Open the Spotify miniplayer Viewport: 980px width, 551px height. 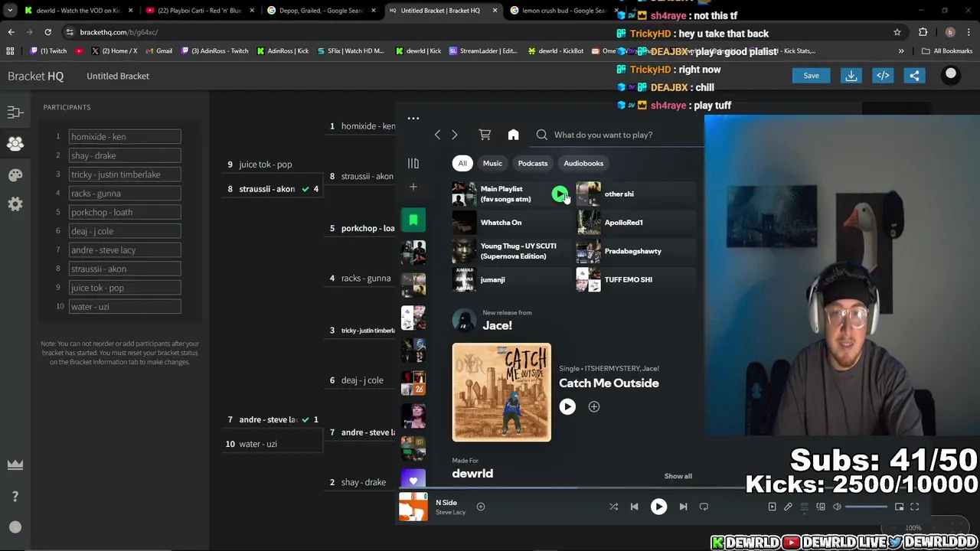[x=899, y=507]
